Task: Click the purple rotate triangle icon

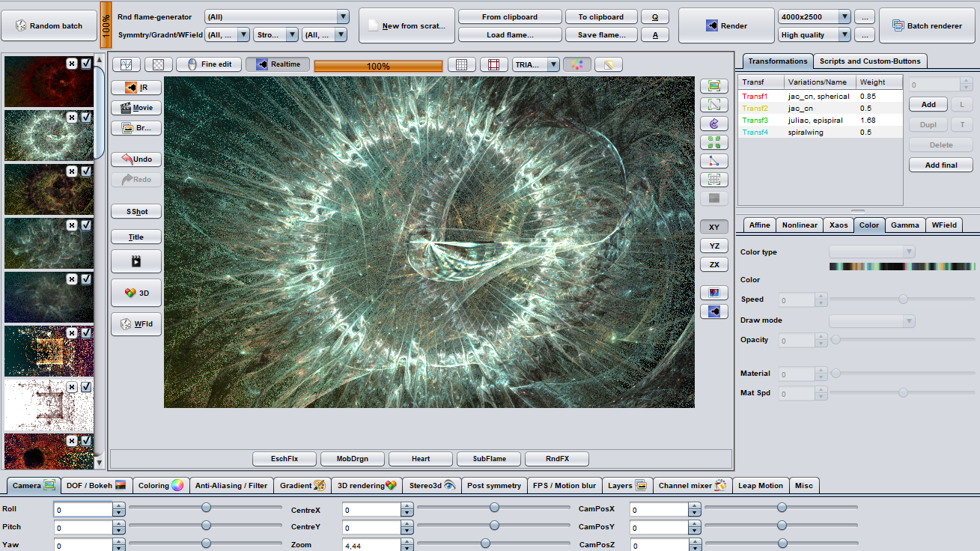Action: (x=713, y=124)
